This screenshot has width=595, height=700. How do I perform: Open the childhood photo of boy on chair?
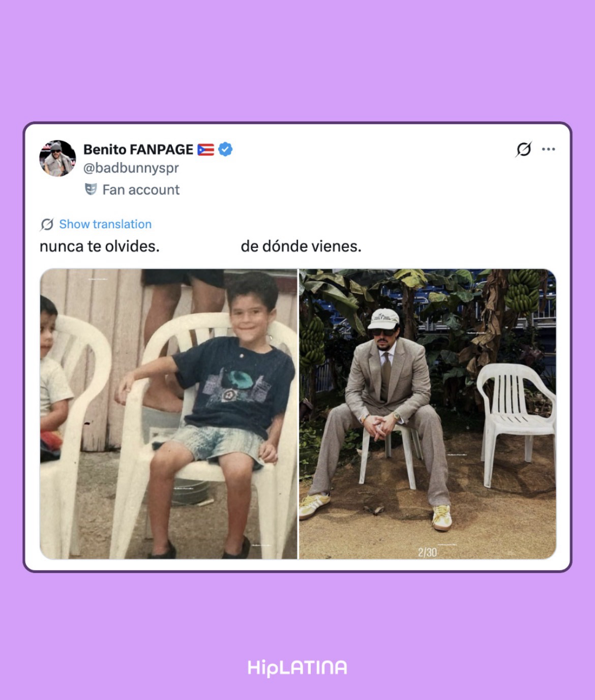[169, 414]
